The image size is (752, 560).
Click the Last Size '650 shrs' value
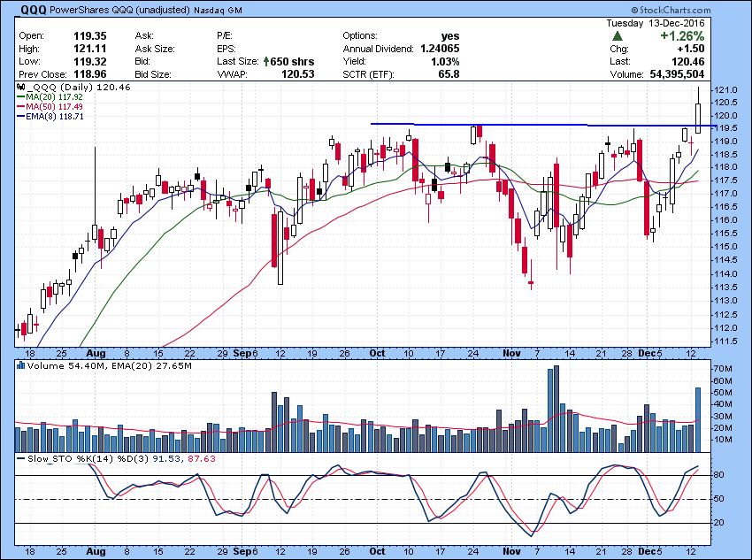click(x=292, y=61)
